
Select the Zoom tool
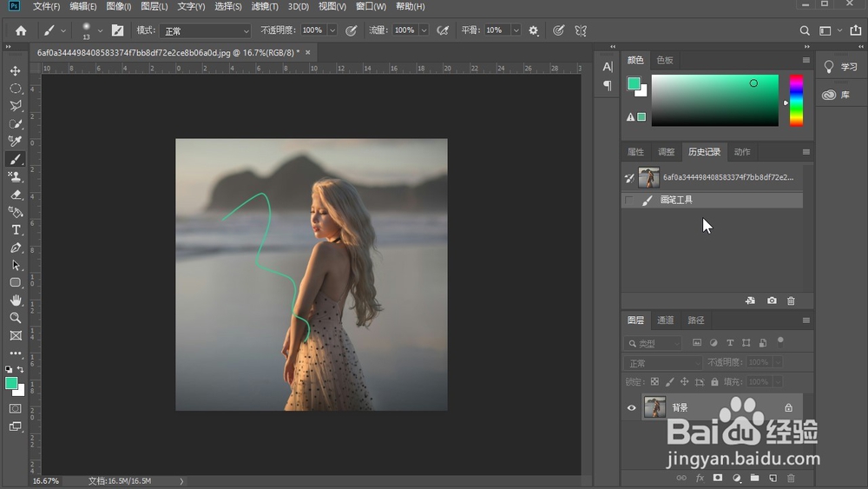16,318
